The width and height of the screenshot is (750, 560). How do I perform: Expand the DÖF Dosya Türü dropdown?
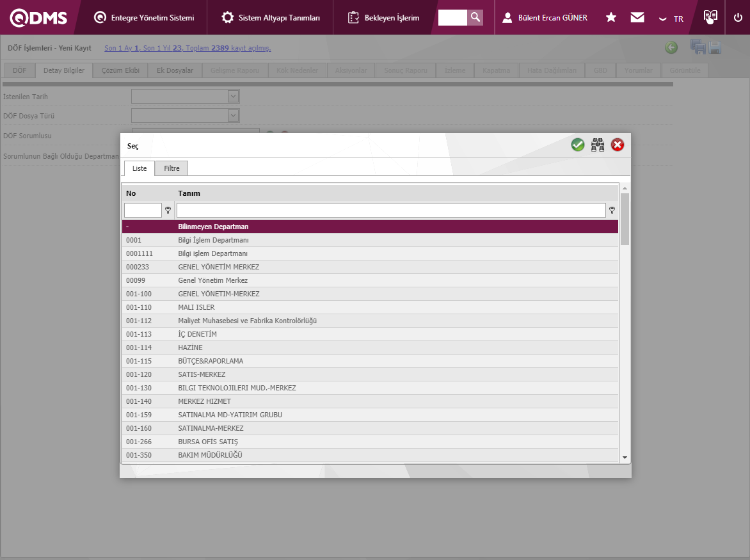[233, 116]
